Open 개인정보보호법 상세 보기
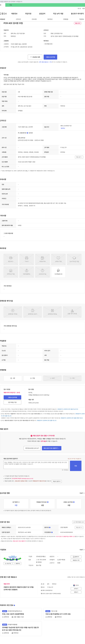Screen dimensions: 85x644 coord(32,448)
